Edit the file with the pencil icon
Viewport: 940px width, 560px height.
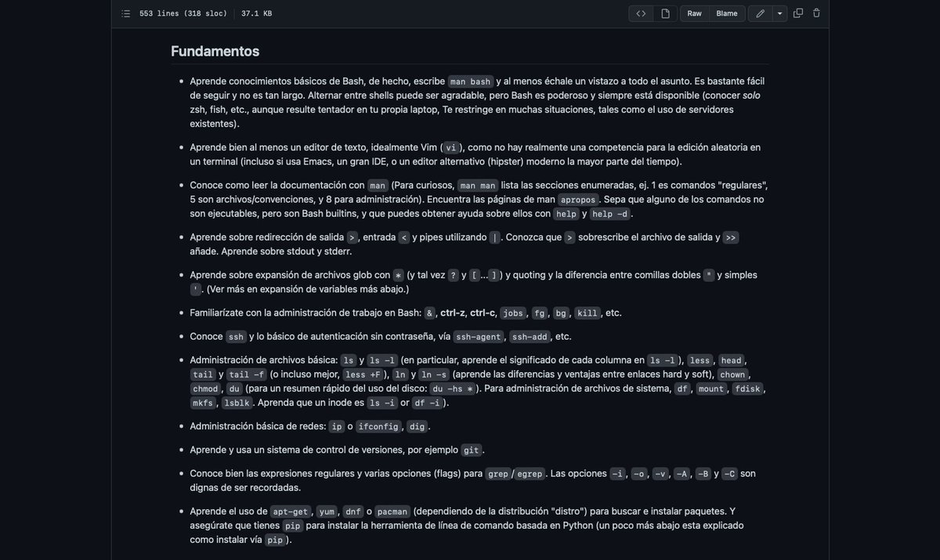(x=760, y=13)
